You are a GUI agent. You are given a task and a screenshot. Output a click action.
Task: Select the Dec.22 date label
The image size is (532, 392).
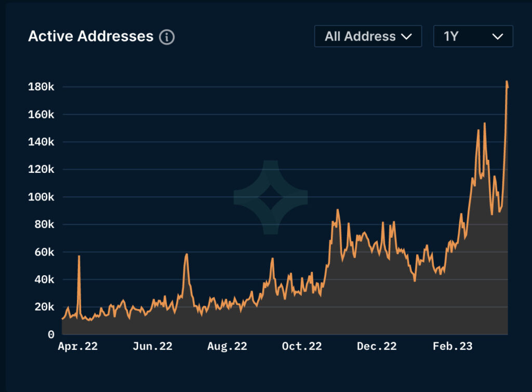[377, 347]
